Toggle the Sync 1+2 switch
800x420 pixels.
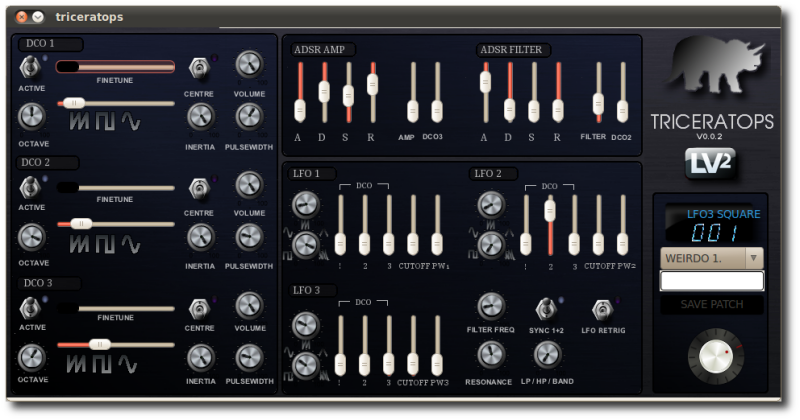click(546, 309)
